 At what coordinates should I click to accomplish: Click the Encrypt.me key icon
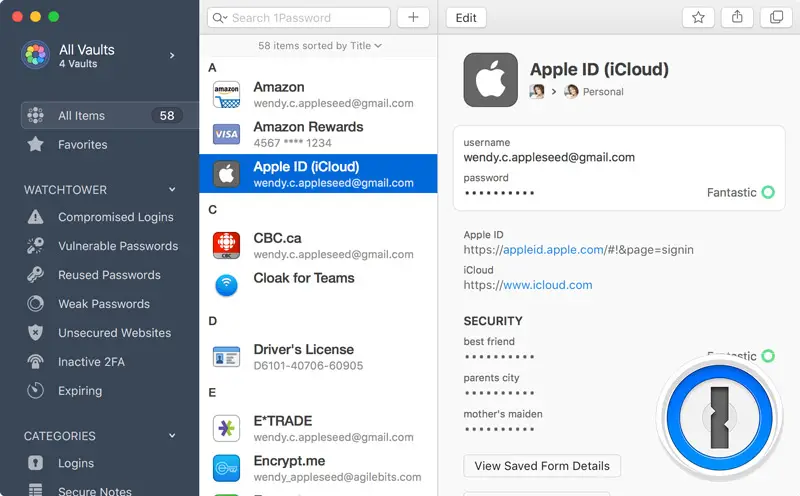point(227,468)
